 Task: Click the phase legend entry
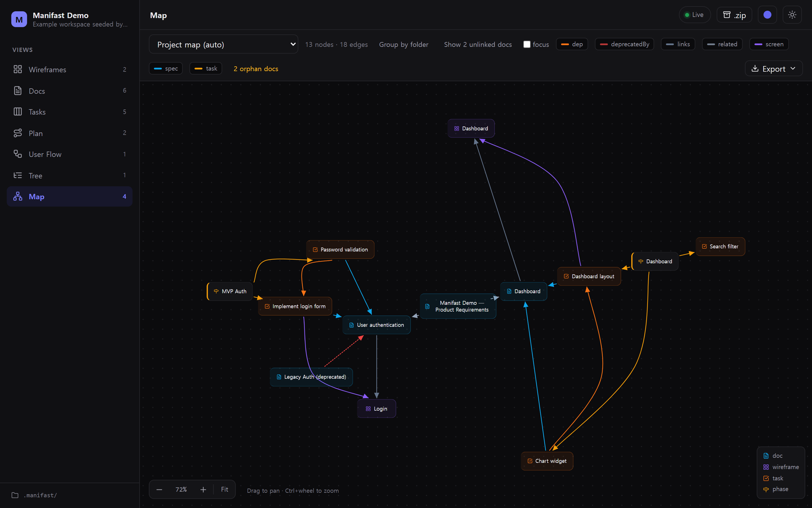click(776, 489)
